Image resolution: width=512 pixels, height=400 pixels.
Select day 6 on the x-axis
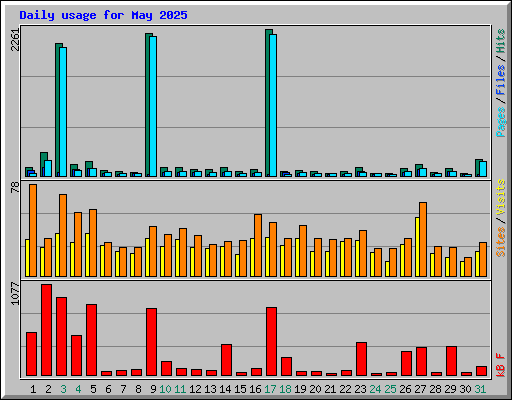click(x=108, y=389)
